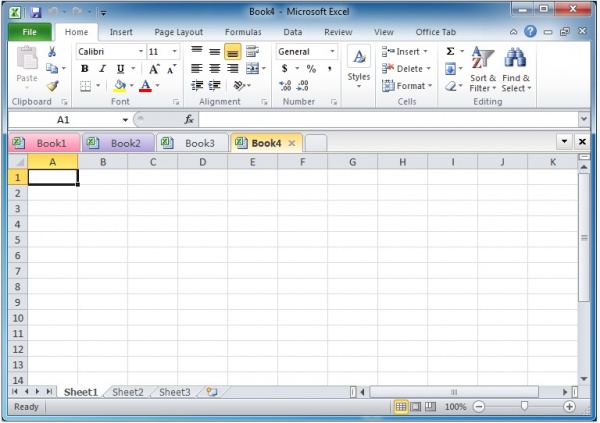Apply cell borders button
This screenshot has height=423, width=600.
[85, 86]
